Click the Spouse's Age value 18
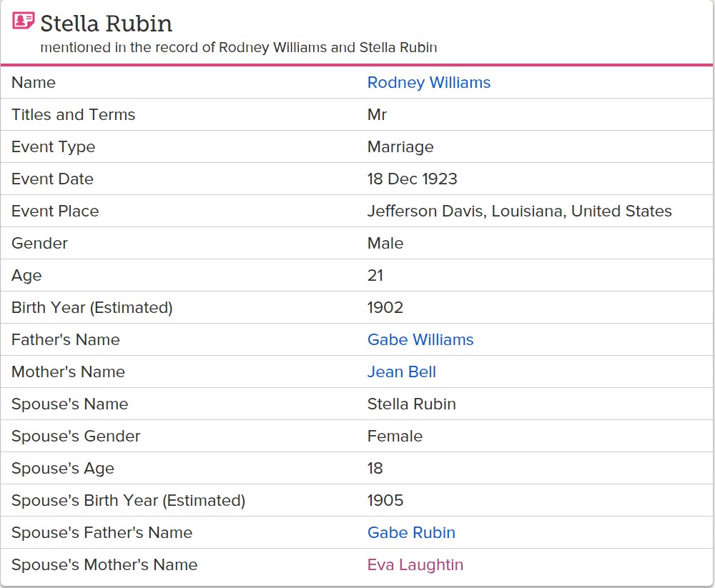 tap(375, 468)
